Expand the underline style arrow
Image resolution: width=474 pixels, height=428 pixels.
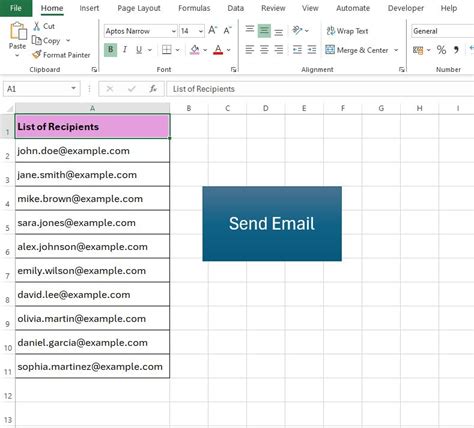150,50
